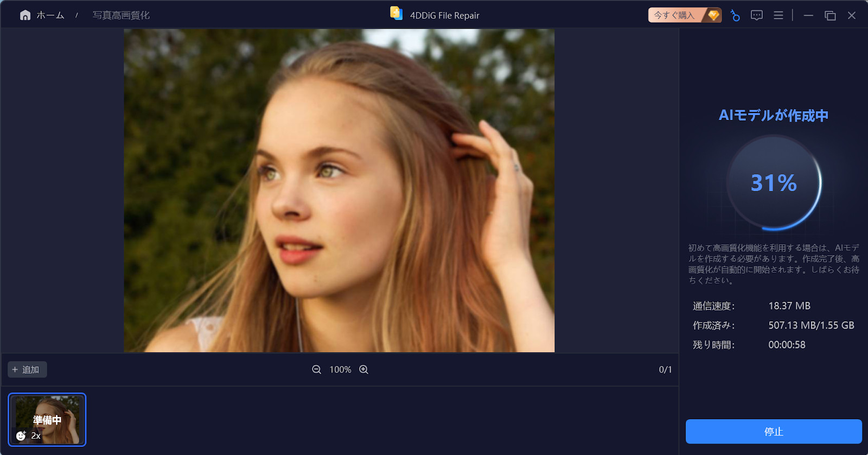
Task: Click the diamond premium icon
Action: coord(713,15)
